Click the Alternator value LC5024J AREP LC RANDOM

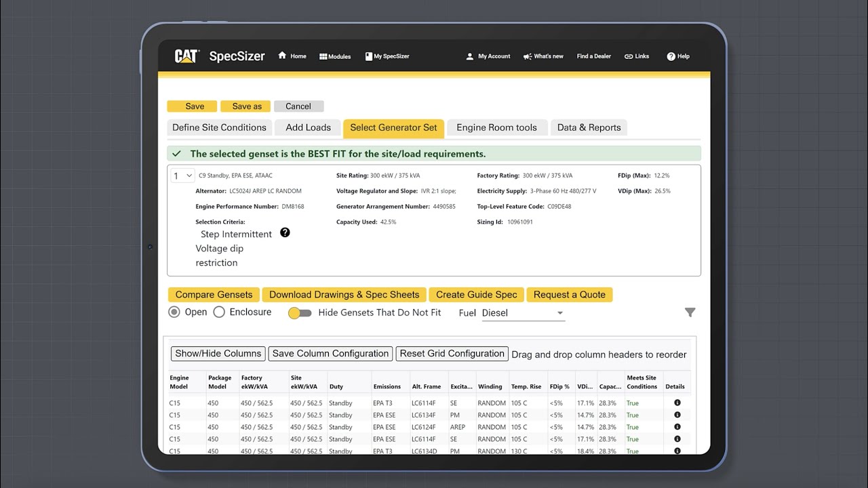[265, 191]
